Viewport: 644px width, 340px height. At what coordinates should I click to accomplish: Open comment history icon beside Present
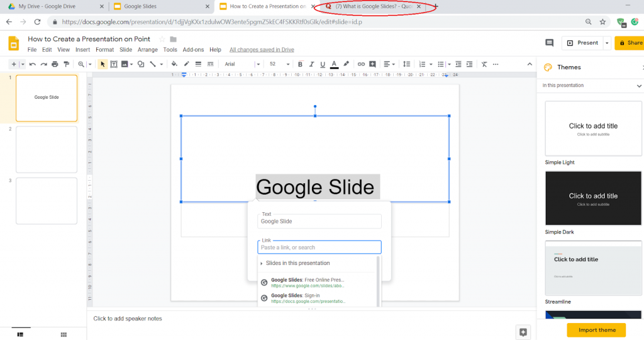tap(549, 43)
